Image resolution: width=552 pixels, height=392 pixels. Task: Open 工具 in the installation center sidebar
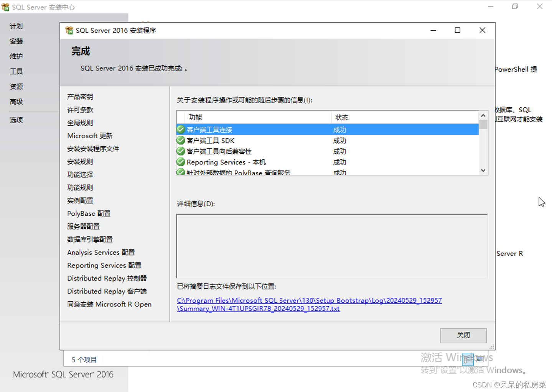pos(16,71)
